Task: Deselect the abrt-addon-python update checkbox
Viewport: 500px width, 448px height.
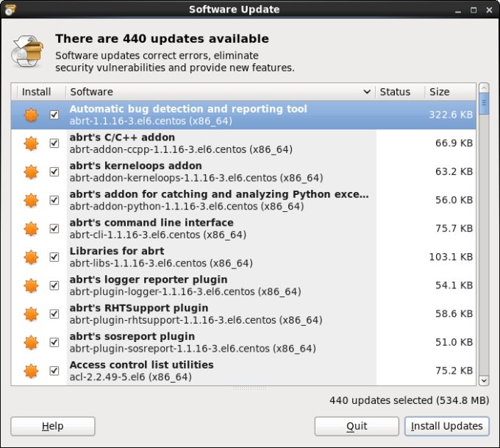Action: click(54, 200)
